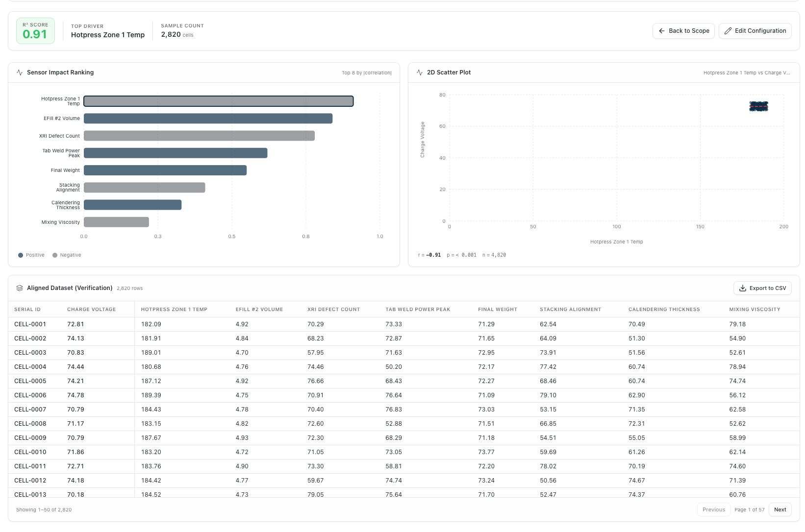Click the R² Score 0.91 badge

click(x=35, y=31)
